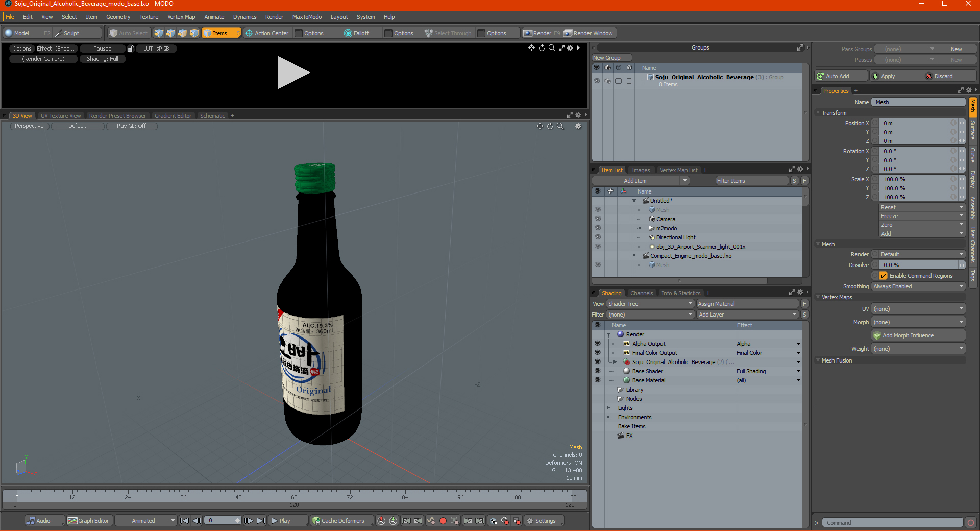Switch to Schematic tab
The height and width of the screenshot is (531, 980).
[212, 116]
